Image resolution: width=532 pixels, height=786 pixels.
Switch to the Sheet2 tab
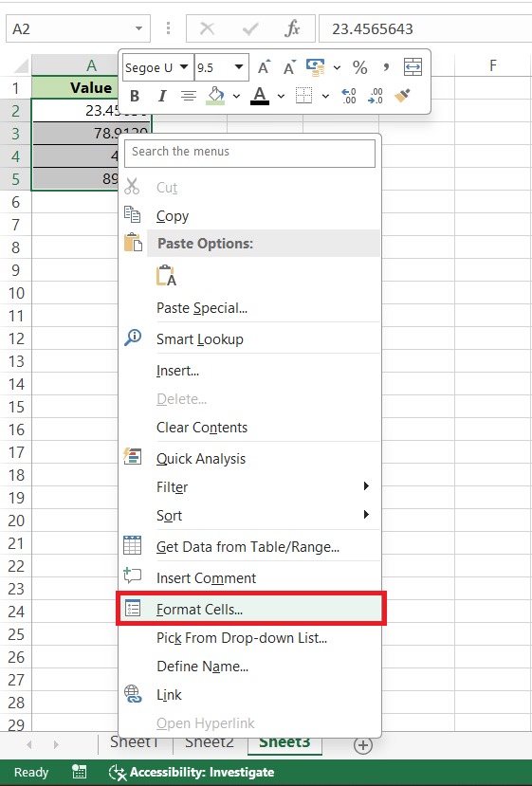[x=210, y=741]
